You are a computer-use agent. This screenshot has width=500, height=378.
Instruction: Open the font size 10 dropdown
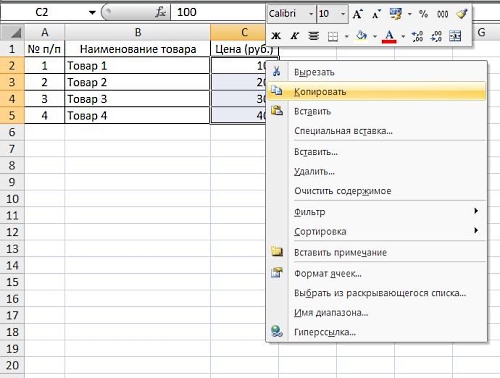342,14
